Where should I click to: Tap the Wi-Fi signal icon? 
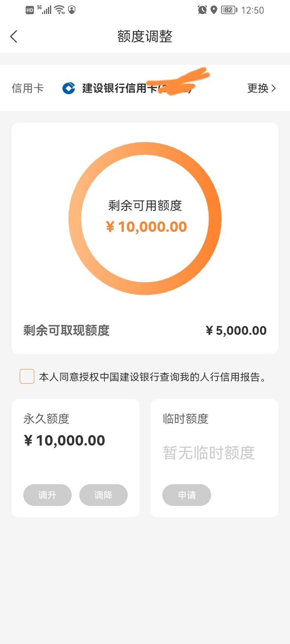(x=60, y=10)
